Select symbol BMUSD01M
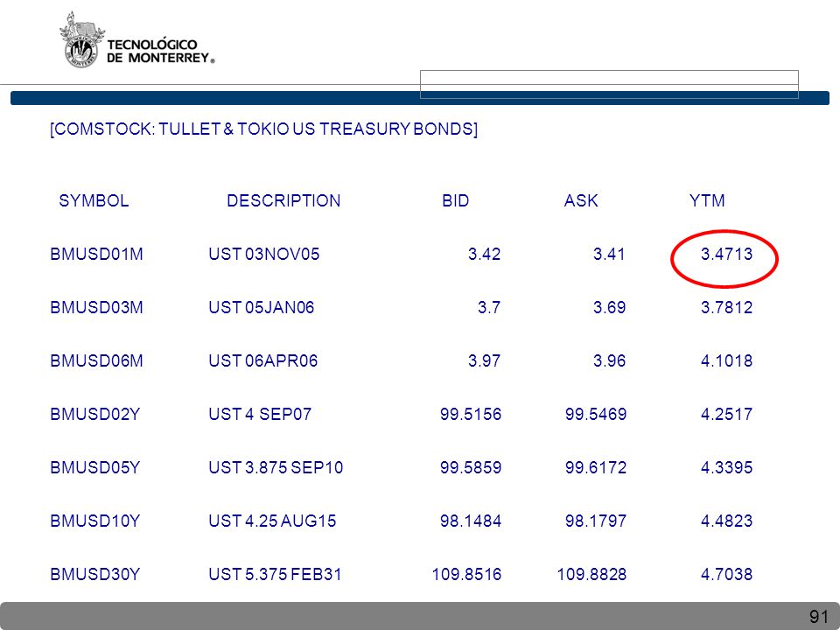Screen dimensions: 840x630 pos(96,254)
